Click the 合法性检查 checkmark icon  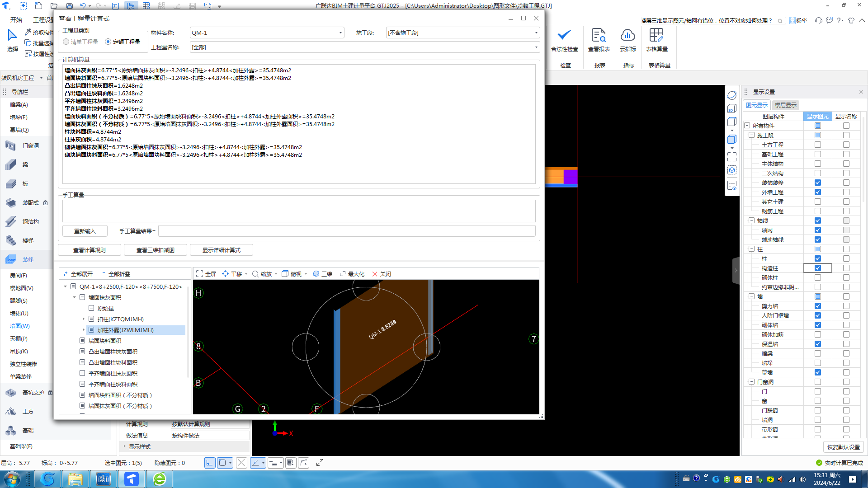[x=564, y=35]
